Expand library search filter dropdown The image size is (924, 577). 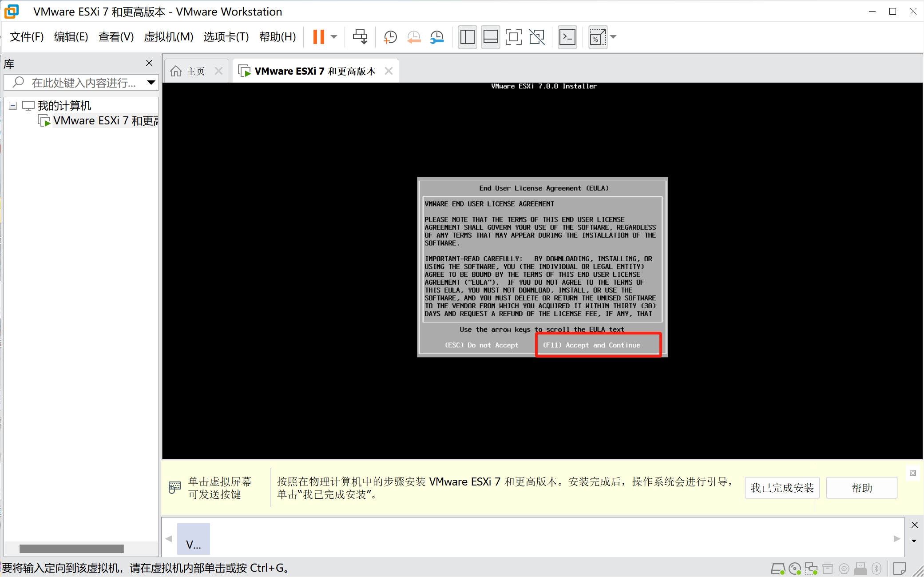(x=151, y=82)
